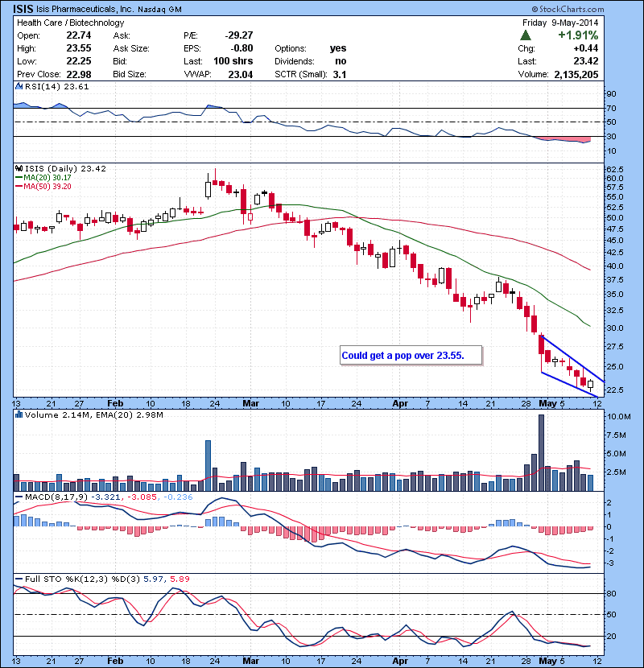Click the Chg value +0.44
The image size is (644, 668).
point(585,48)
